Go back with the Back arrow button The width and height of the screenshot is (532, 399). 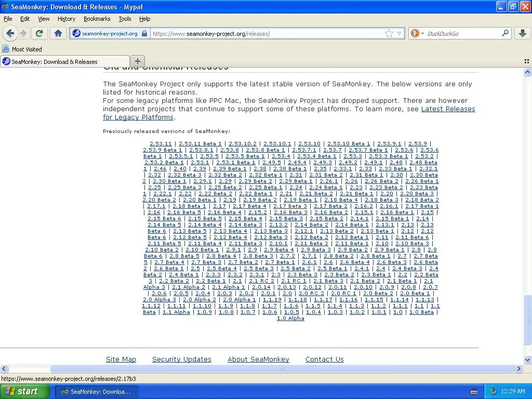10,33
